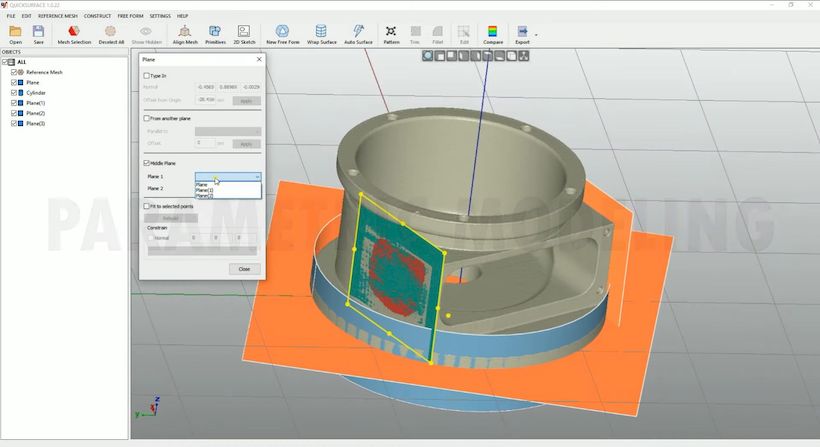Click the second-to-last viewport view icon
Screen dimensions: 820x447
(x=511, y=55)
